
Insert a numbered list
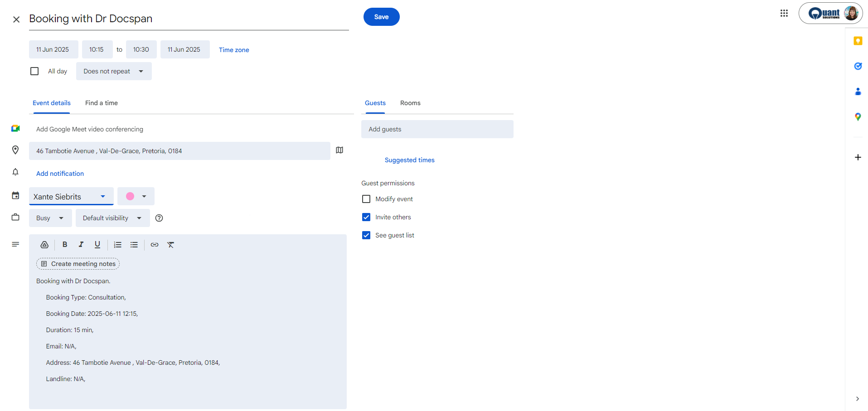click(x=118, y=245)
